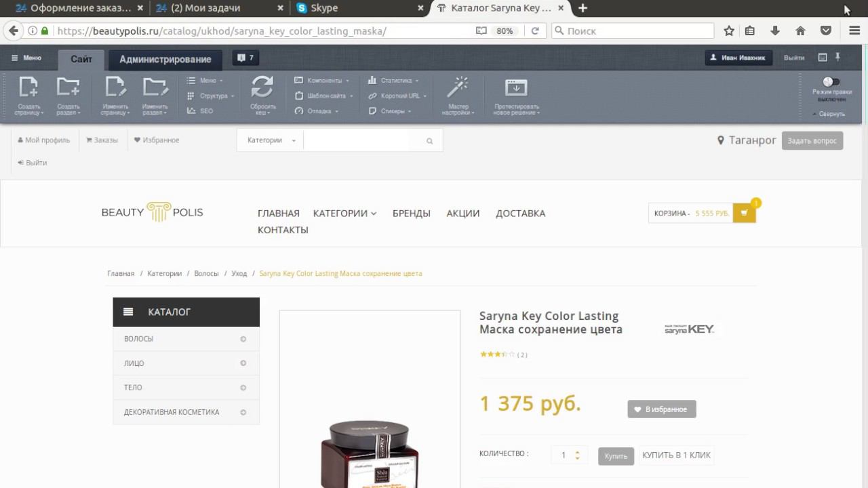This screenshot has width=868, height=488.
Task: Reload the page in Firefox
Action: tap(535, 30)
